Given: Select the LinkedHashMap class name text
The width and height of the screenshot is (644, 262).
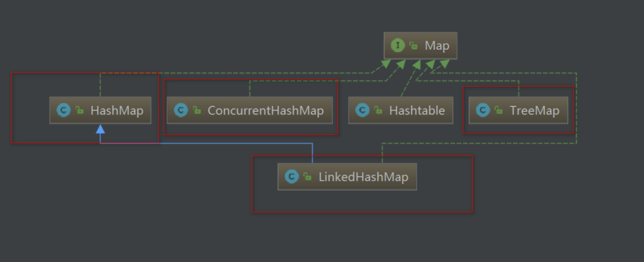Looking at the screenshot, I should tap(363, 176).
